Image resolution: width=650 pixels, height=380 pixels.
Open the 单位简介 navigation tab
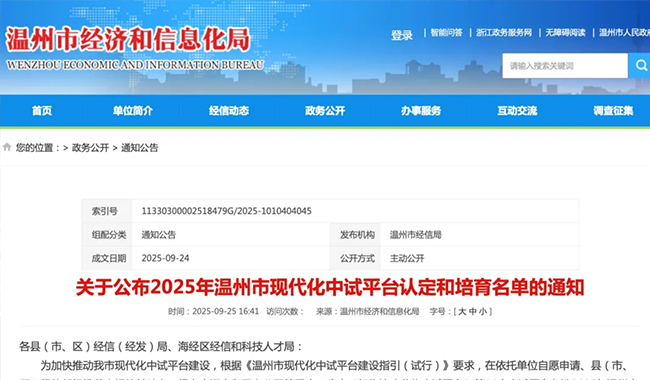pyautogui.click(x=133, y=111)
